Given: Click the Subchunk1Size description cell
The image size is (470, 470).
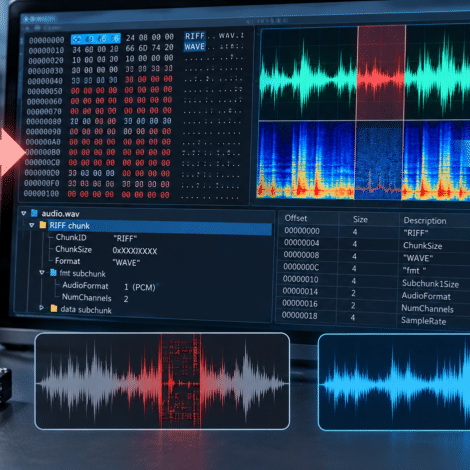Looking at the screenshot, I should point(430,284).
